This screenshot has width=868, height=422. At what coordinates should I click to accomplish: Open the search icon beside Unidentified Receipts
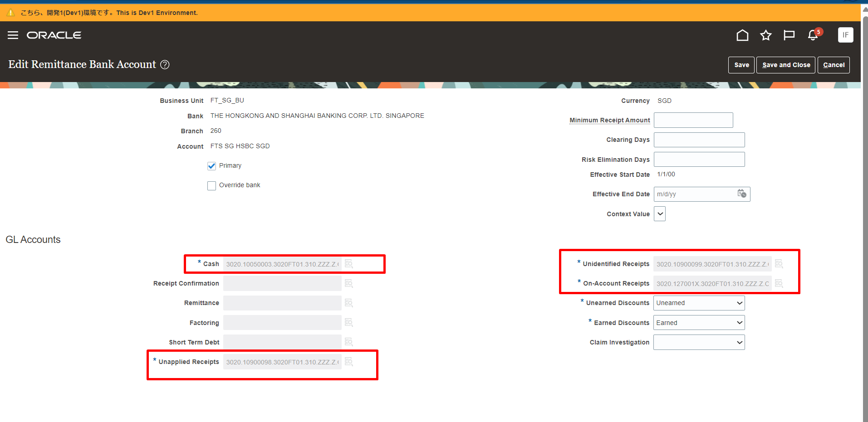779,263
